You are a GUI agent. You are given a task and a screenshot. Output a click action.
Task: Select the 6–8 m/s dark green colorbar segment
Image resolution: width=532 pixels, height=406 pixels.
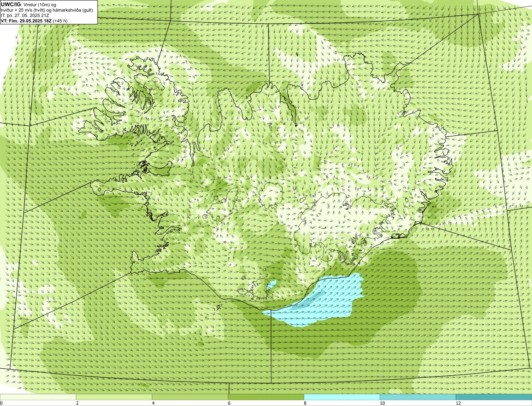pos(266,397)
